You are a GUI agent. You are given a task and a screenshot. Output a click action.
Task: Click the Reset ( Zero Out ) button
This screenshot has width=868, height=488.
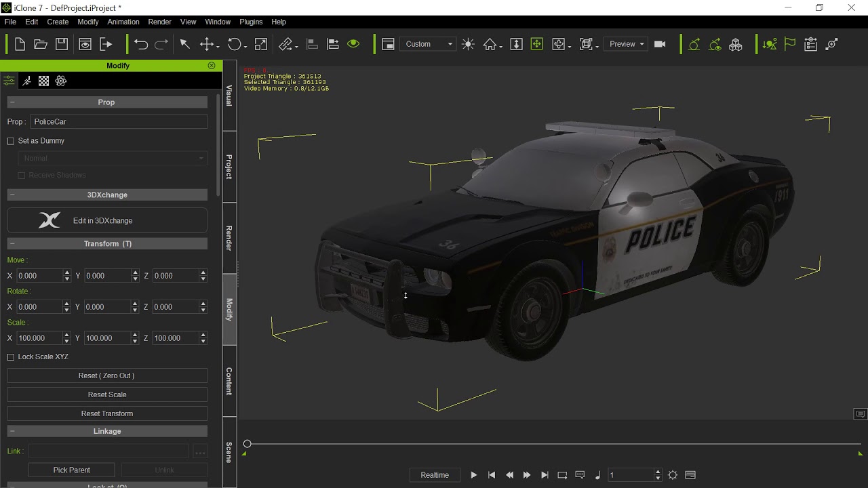point(107,376)
